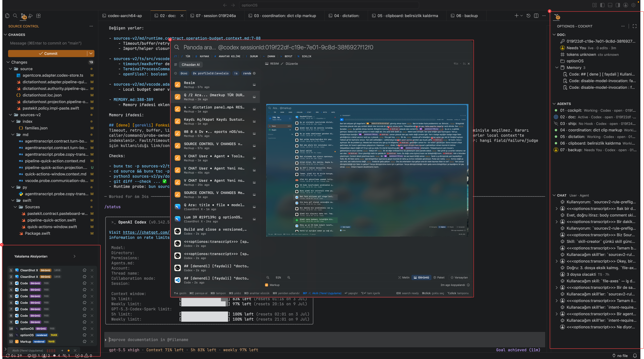Image resolution: width=644 pixels, height=359 pixels.
Task: Open Cockpit panel more actions menu
Action: point(623,26)
